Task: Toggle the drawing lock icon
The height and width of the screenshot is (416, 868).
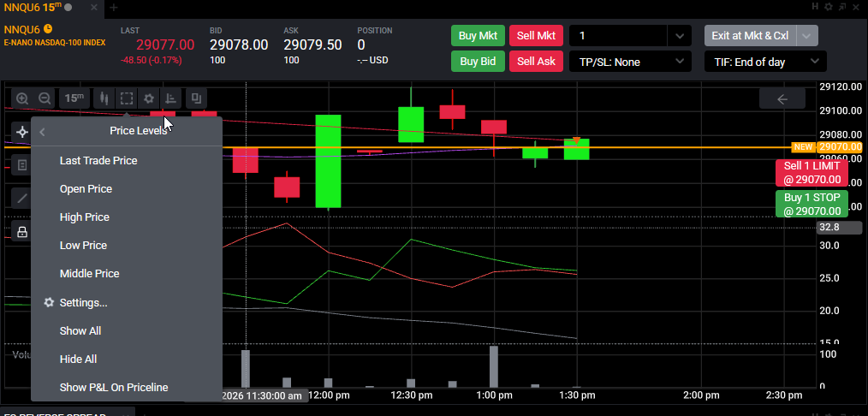Action: 22,232
